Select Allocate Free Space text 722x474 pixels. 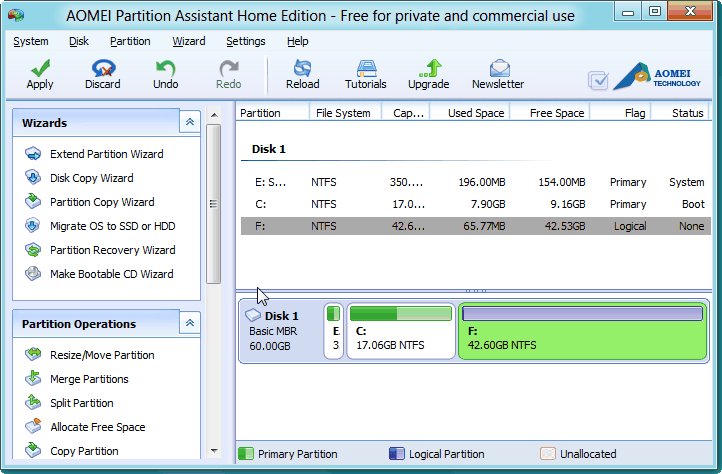point(98,427)
